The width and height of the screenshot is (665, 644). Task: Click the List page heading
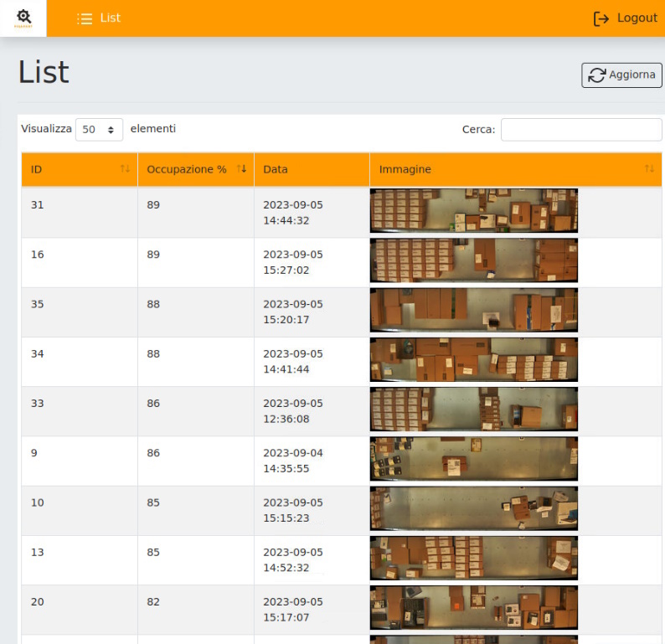click(x=44, y=73)
